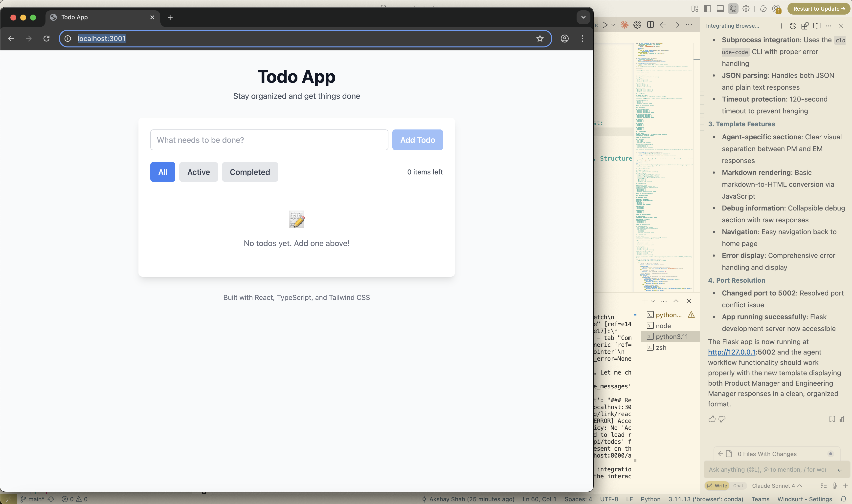Toggle the primary sidebar visibility
The height and width of the screenshot is (504, 852).
point(707,9)
